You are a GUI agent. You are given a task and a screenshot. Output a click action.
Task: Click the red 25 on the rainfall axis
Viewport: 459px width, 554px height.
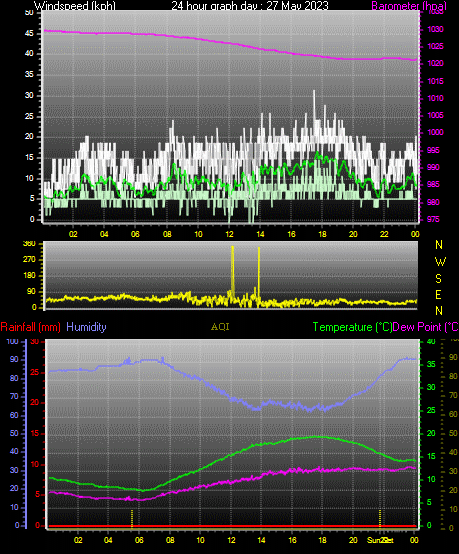35,373
